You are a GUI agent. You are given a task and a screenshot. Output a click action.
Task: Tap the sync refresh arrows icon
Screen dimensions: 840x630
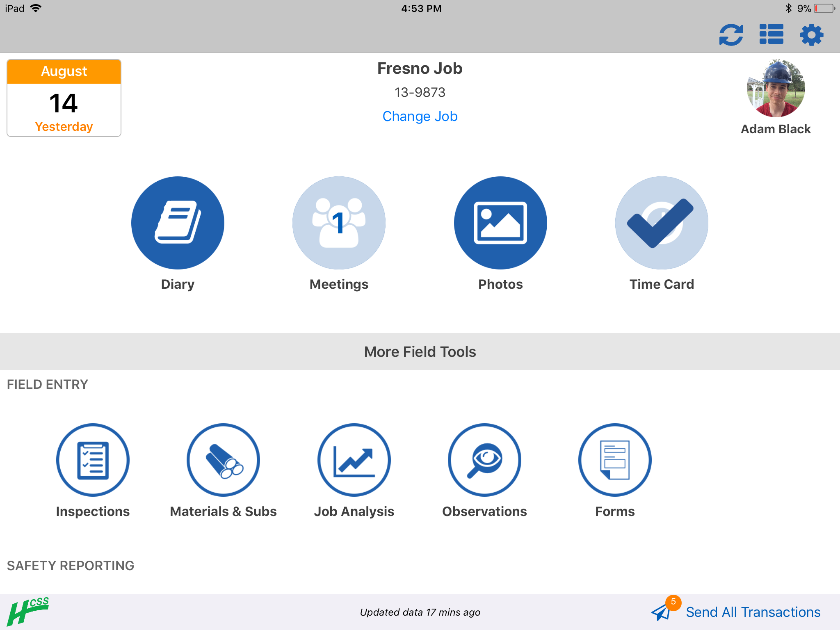pyautogui.click(x=731, y=34)
